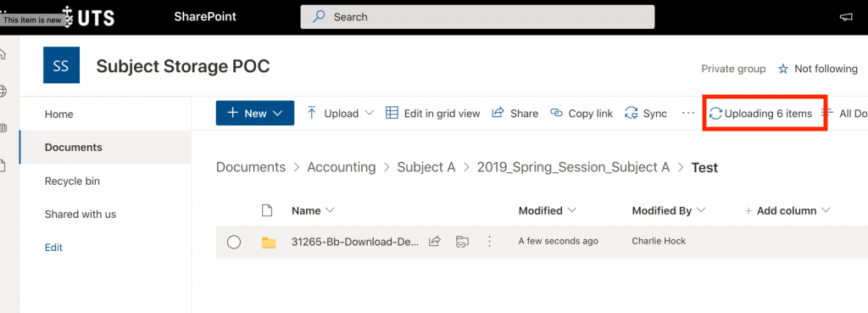The width and height of the screenshot is (868, 313).
Task: Click Sync in the command bar
Action: (x=645, y=113)
